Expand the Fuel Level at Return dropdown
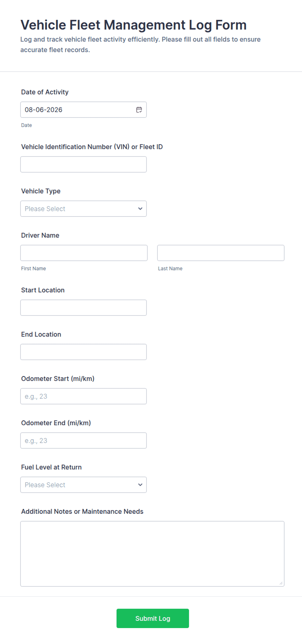This screenshot has height=644, width=302. (83, 485)
